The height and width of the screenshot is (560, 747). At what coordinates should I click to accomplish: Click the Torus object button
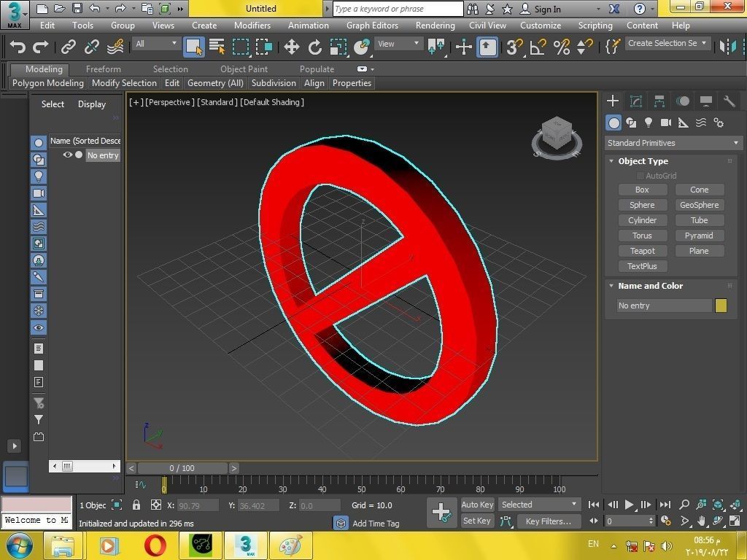(x=642, y=236)
